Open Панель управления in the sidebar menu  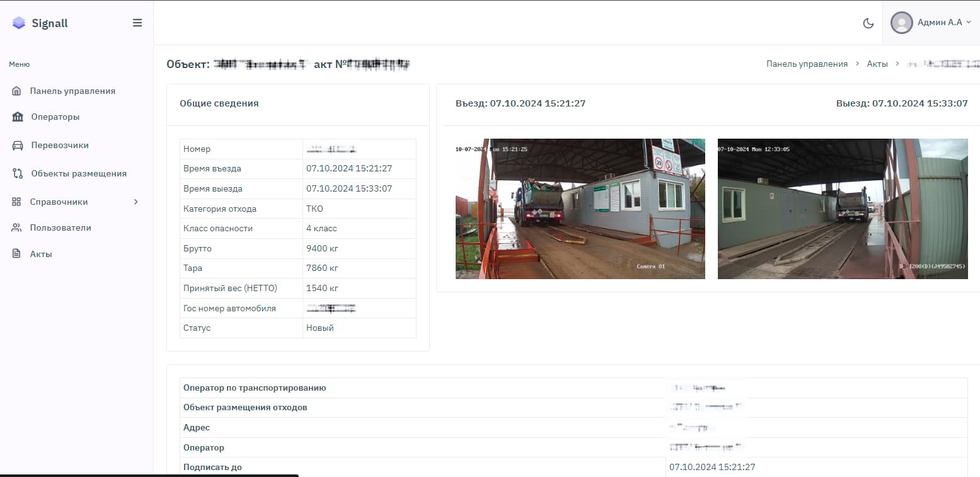72,91
